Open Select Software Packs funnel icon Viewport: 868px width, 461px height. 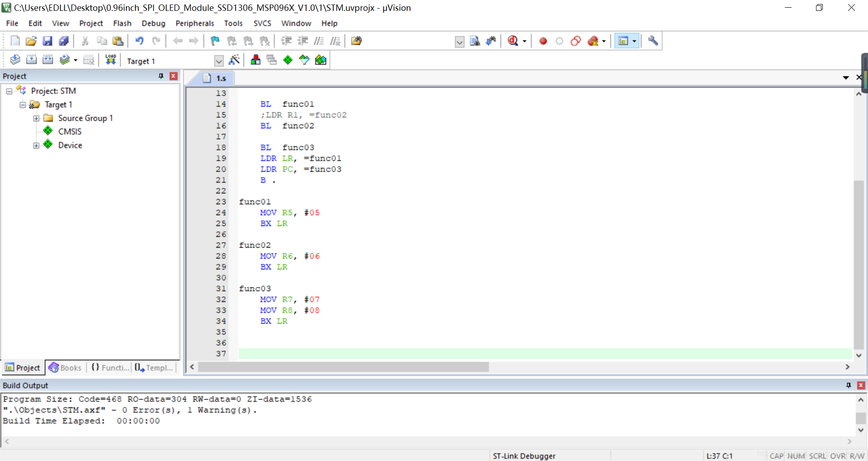pos(304,60)
